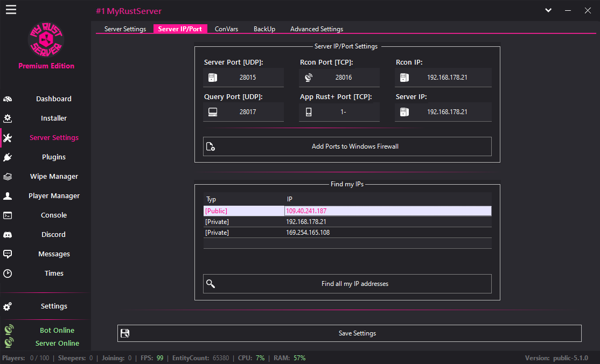Image resolution: width=600 pixels, height=364 pixels.
Task: Select [Private] cell beside 192.168.178.21
Action: click(244, 222)
